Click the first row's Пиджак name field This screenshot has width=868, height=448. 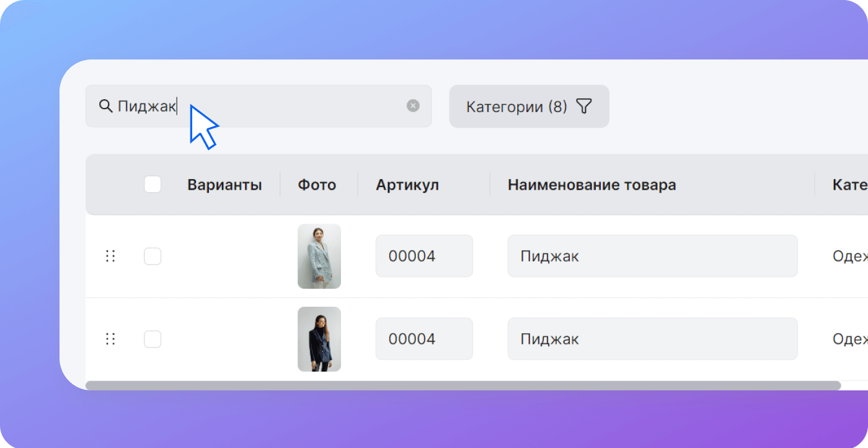point(652,256)
